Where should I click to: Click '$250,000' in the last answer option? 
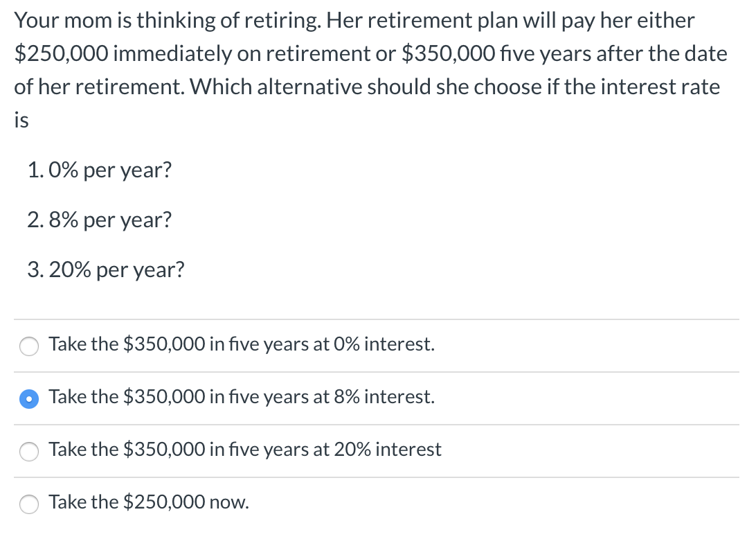pyautogui.click(x=164, y=502)
